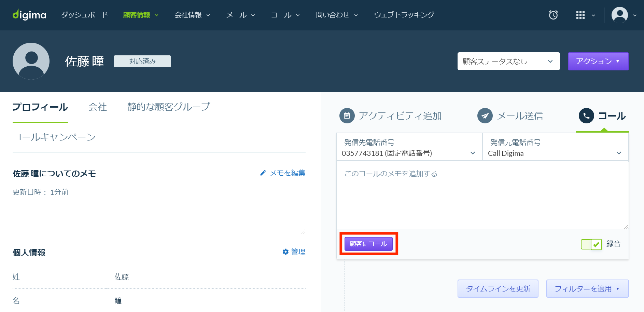644x312 pixels.
Task: Select the アクティビティ追加 icon
Action: (347, 116)
